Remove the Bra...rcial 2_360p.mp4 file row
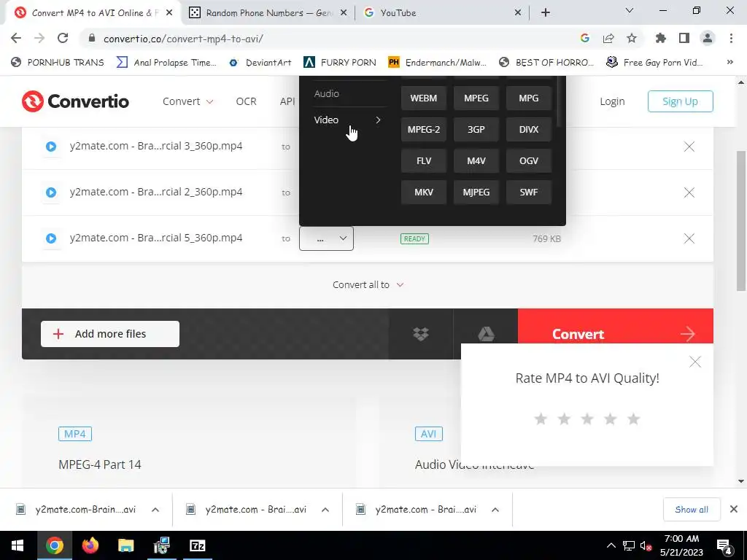 click(689, 192)
